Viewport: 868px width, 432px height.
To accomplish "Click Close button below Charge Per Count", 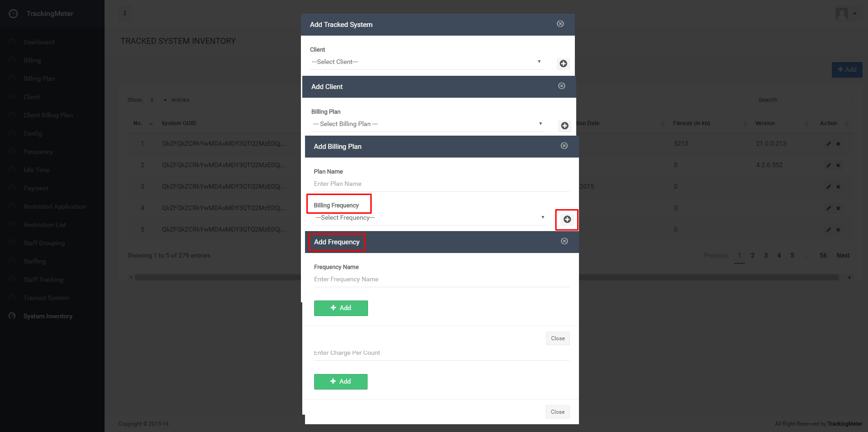I will point(558,412).
